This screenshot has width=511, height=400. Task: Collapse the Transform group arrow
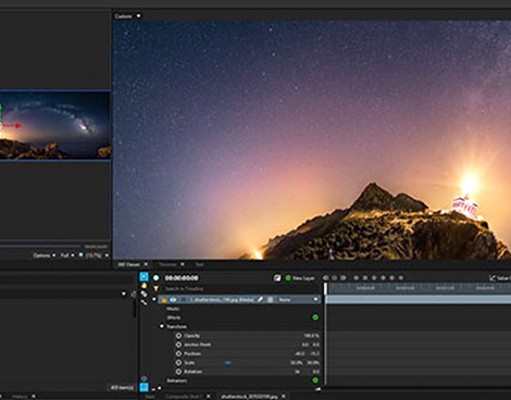(162, 326)
